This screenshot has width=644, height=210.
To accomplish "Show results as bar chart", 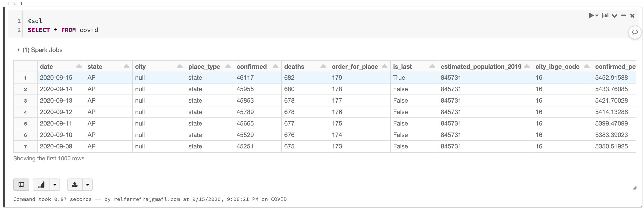I will point(41,185).
